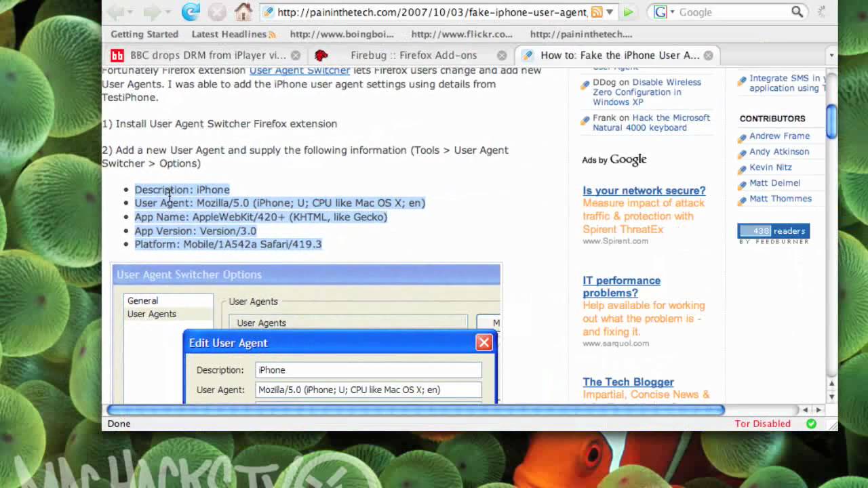Open the flickr bookmark in toolbar
This screenshot has height=488, width=868.
462,35
